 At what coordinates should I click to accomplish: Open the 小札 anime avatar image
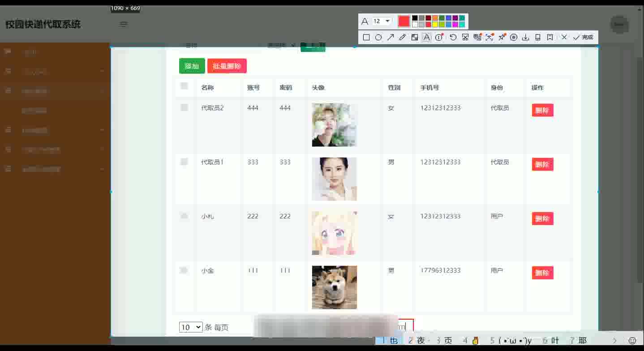(334, 233)
